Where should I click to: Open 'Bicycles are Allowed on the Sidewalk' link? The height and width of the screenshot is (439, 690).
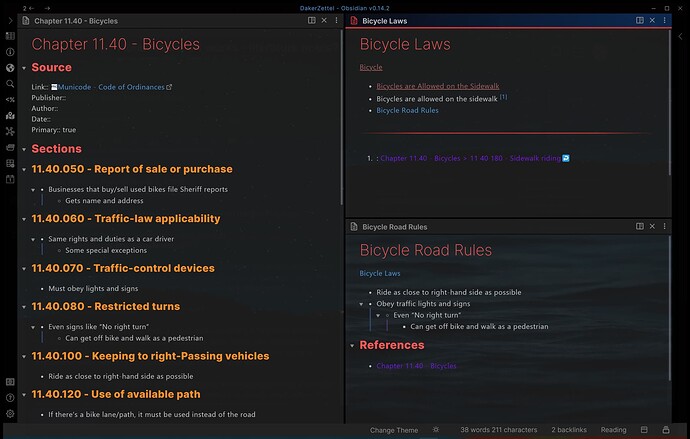(438, 86)
